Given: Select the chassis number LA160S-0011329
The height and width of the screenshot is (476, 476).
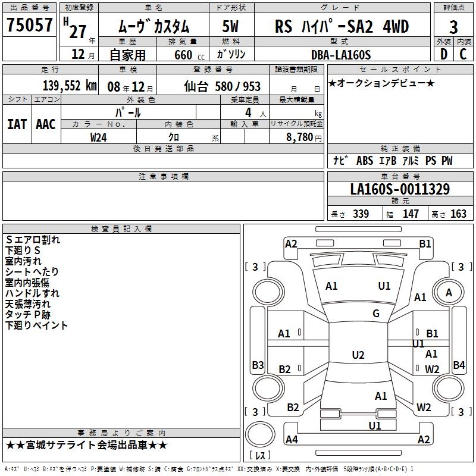Looking at the screenshot, I should 400,190.
